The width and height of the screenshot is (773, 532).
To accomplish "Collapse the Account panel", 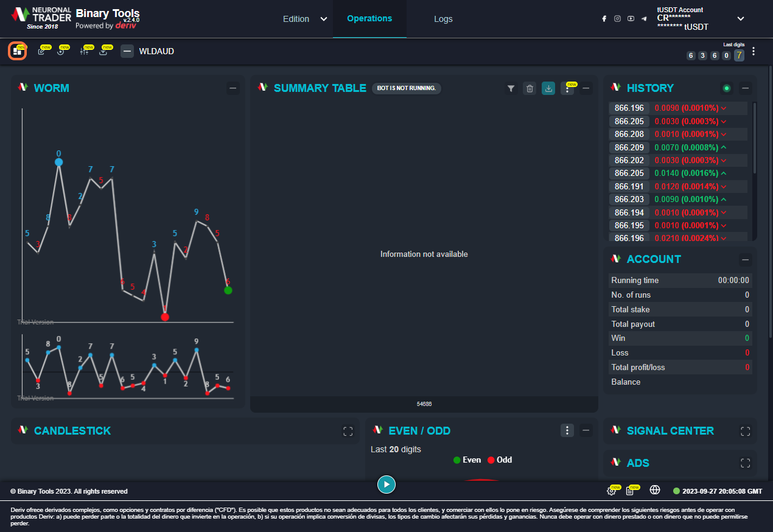I will pos(746,260).
